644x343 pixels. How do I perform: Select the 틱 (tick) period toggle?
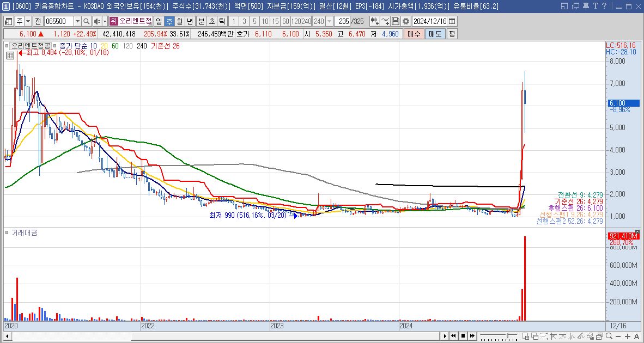(x=222, y=21)
